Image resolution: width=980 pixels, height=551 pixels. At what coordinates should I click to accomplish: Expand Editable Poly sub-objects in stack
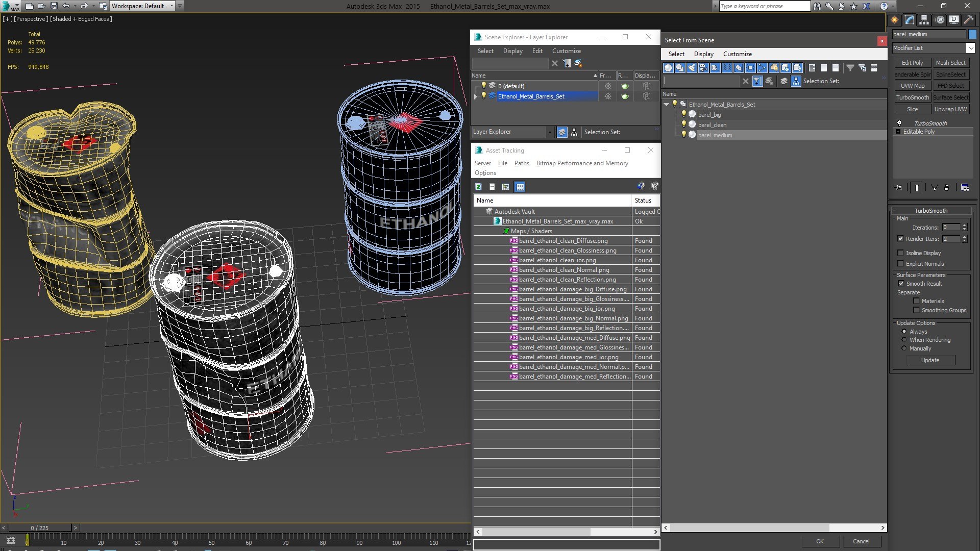(x=898, y=132)
